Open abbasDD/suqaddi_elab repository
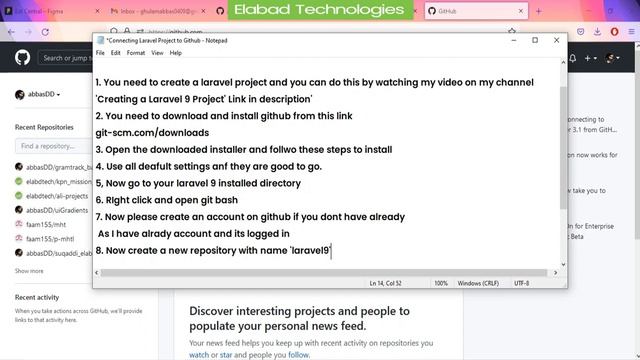Viewport: 640px width, 360px height. point(59,253)
